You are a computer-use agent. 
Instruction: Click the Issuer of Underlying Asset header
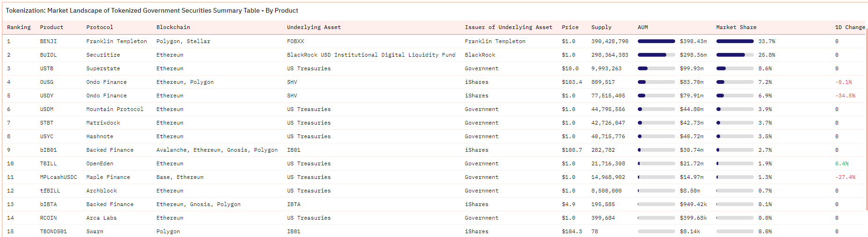(x=508, y=27)
